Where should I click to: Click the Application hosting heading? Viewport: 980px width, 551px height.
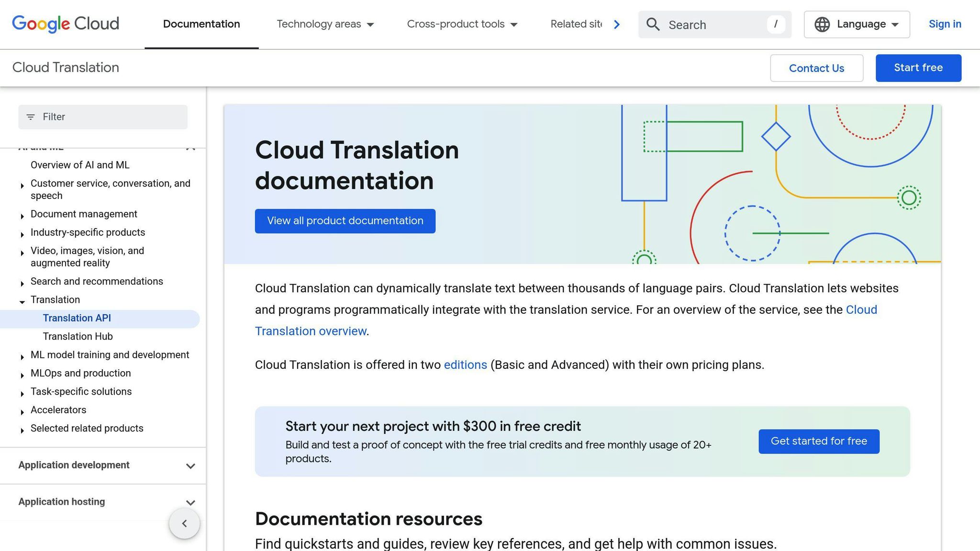click(61, 502)
